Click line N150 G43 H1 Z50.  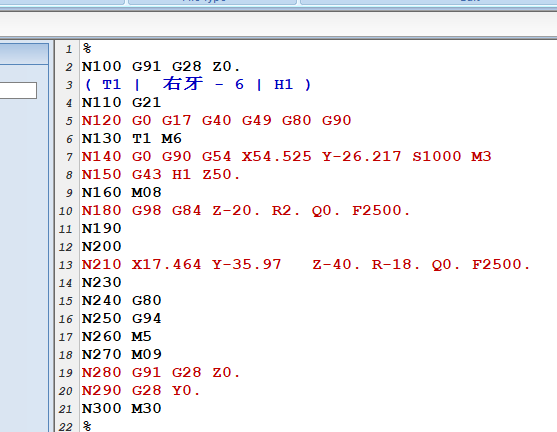tap(161, 175)
